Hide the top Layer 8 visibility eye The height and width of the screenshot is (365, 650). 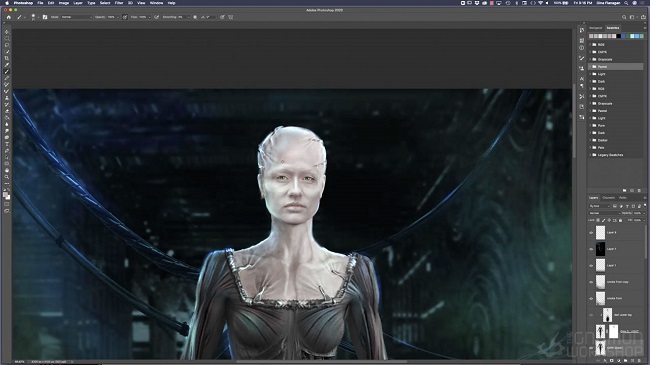591,233
